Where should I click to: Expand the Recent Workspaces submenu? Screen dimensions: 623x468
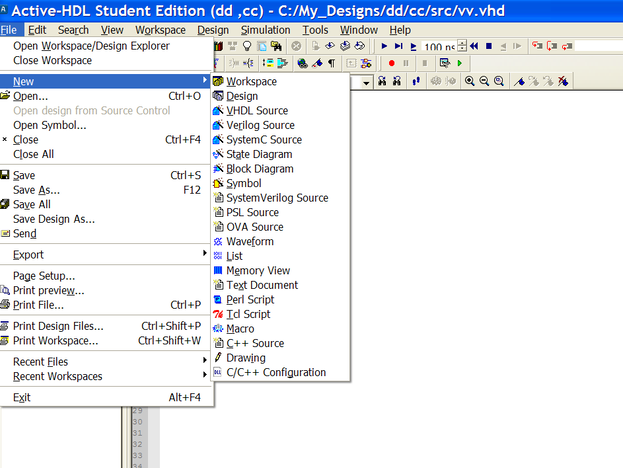coord(105,376)
